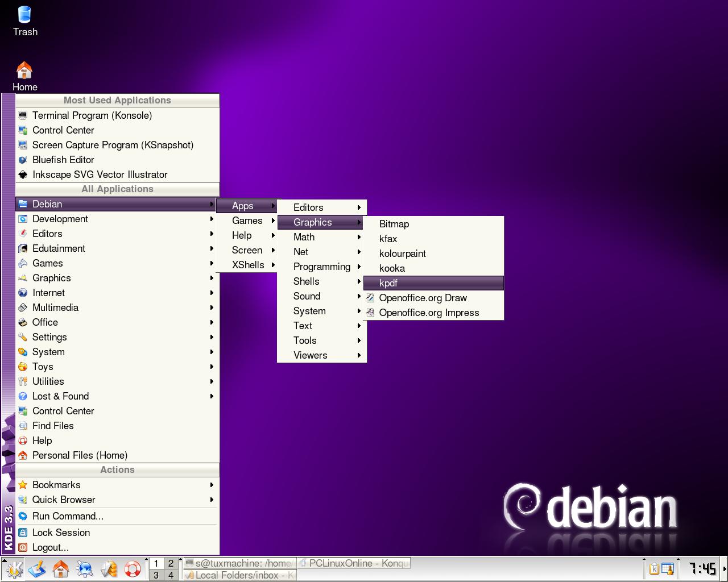Viewport: 728px width, 582px height.
Task: Activate PCLinuxOnline - Konqueror taskbar entry
Action: [x=353, y=563]
